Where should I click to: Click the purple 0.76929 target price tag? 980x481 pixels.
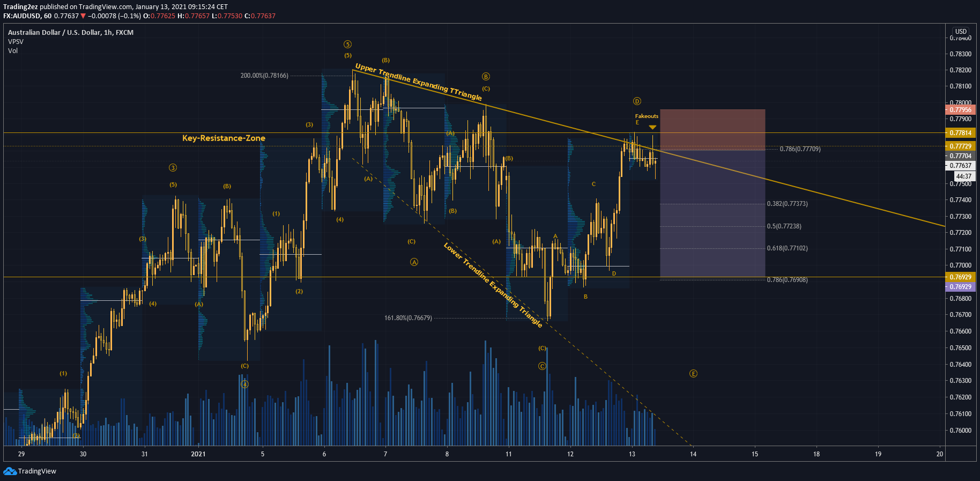tap(960, 287)
